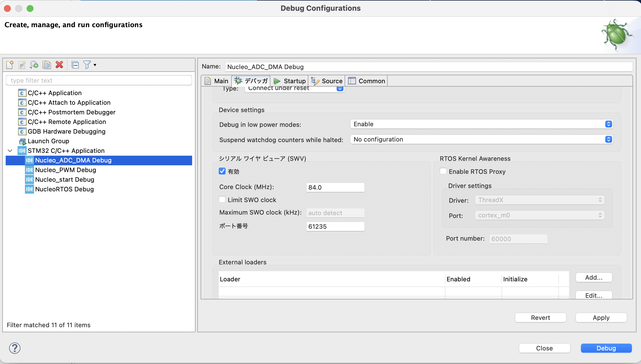This screenshot has width=641, height=364.
Task: Uncheck the SWV 有効 checkbox
Action: click(222, 171)
